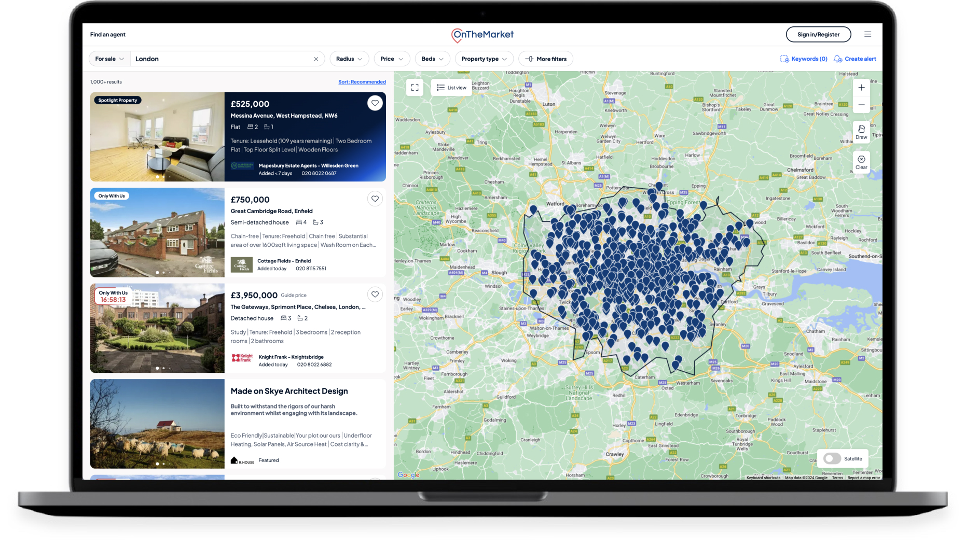
Task: Save the Messina Avenue property heart
Action: click(375, 103)
